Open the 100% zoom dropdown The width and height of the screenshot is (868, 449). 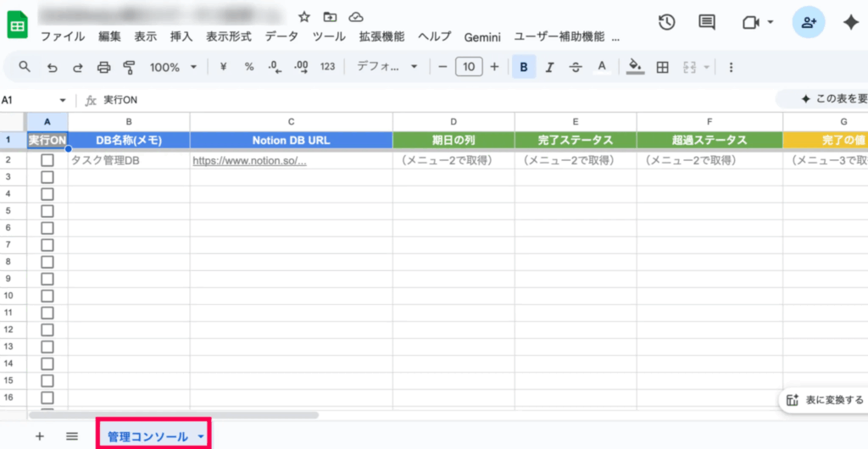(x=173, y=67)
